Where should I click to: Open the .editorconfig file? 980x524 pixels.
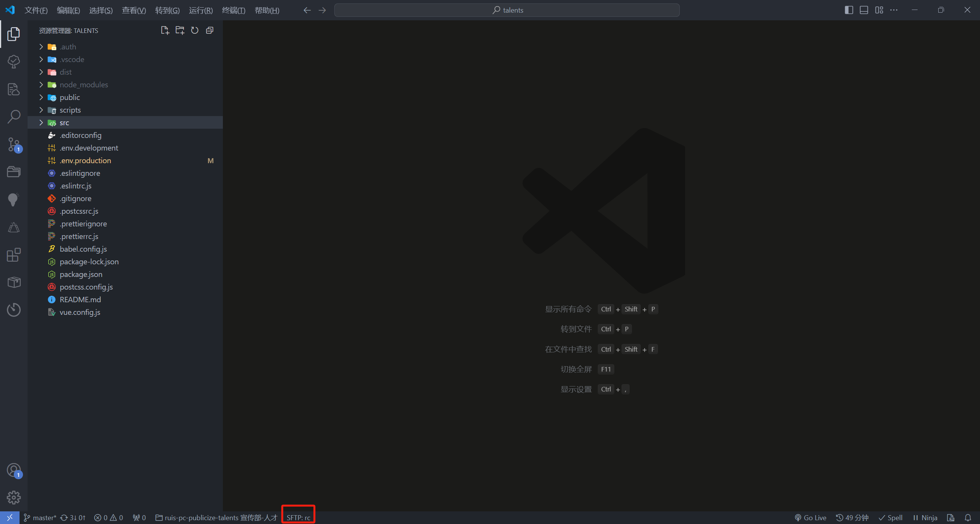pos(125,135)
